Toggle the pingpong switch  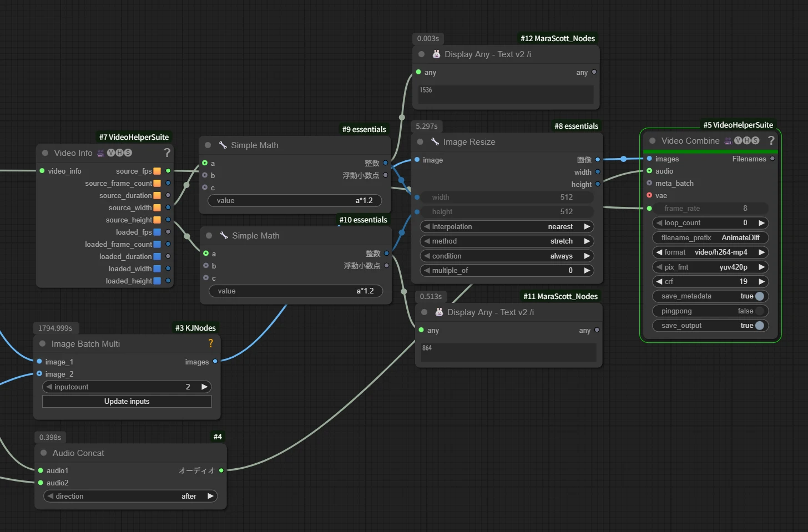pos(759,311)
